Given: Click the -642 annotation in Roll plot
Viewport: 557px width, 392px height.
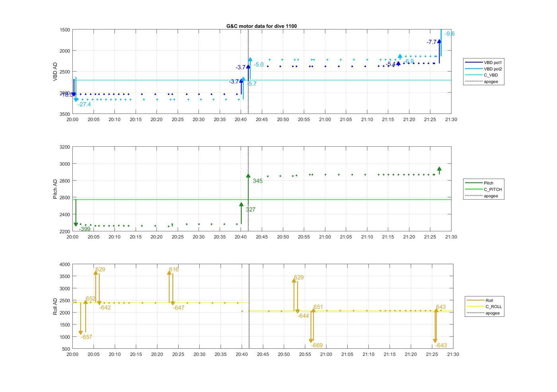Looking at the screenshot, I should pyautogui.click(x=105, y=308).
